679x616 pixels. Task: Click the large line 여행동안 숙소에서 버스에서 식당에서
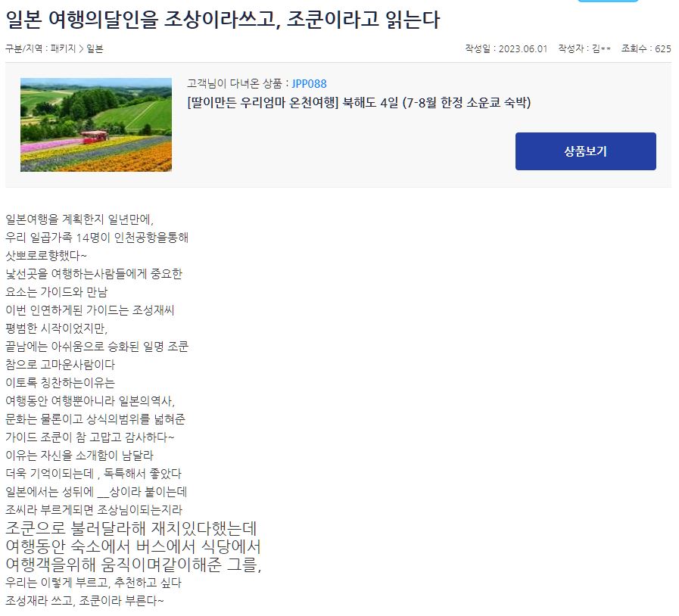click(133, 546)
